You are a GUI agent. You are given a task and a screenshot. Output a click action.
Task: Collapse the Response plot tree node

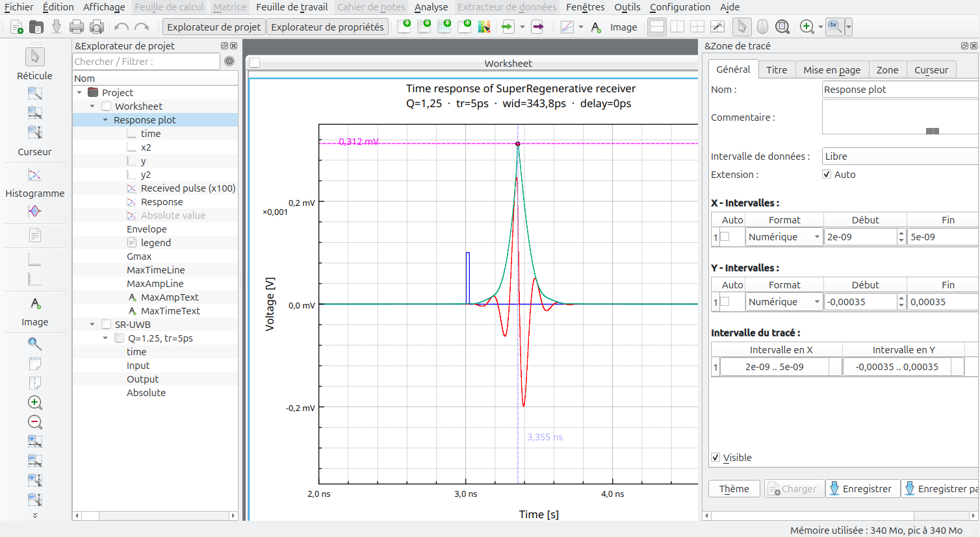(105, 120)
